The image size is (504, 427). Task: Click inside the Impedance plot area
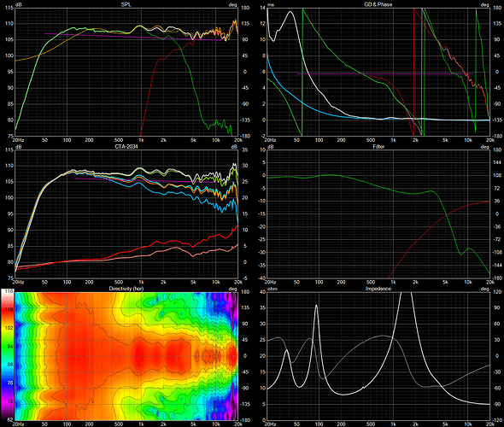point(378,356)
